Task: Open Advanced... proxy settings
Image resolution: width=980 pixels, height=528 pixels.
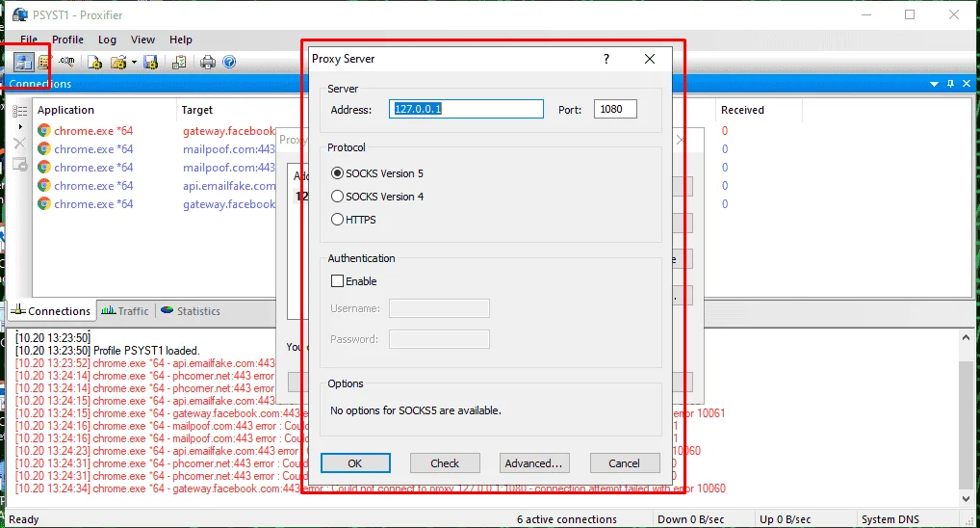Action: (534, 463)
